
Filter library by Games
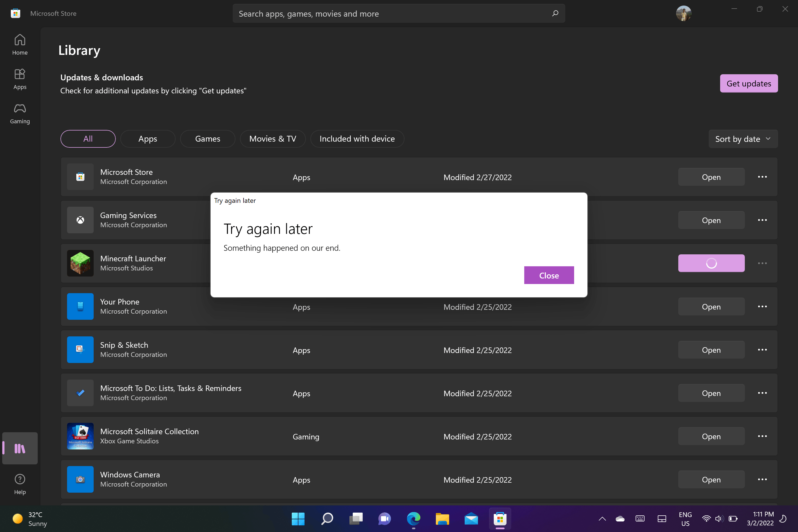(207, 139)
